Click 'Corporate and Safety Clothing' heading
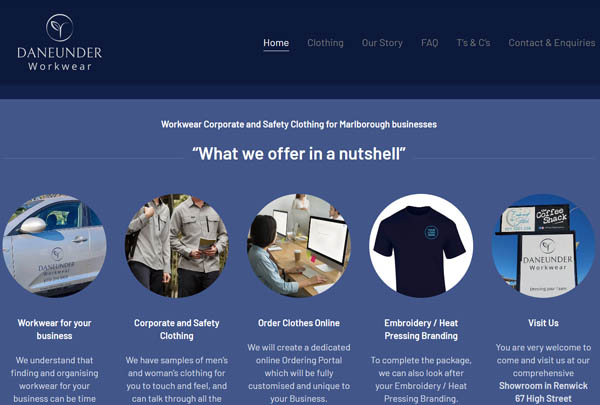 pos(176,329)
